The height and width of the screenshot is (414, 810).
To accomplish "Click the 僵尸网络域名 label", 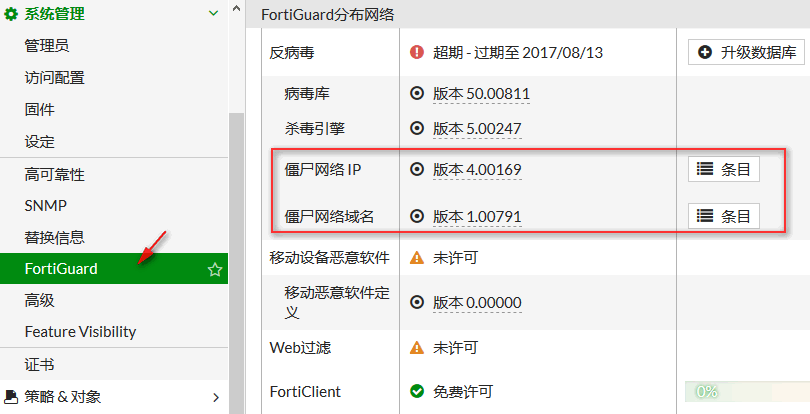I will point(329,217).
